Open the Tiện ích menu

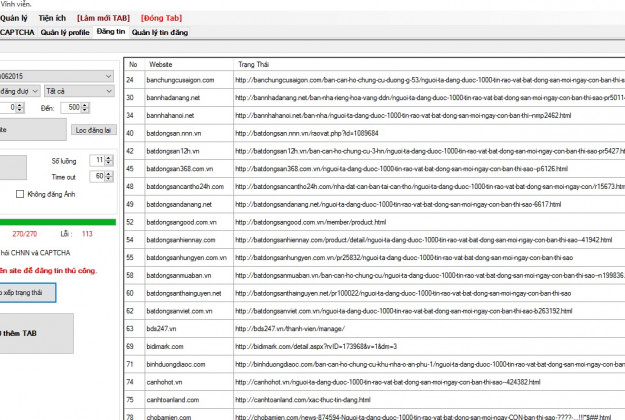[53, 18]
